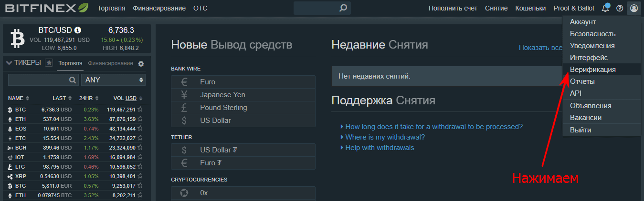Open Кошельки page
Viewport: 644px width, 201px height.
530,9
